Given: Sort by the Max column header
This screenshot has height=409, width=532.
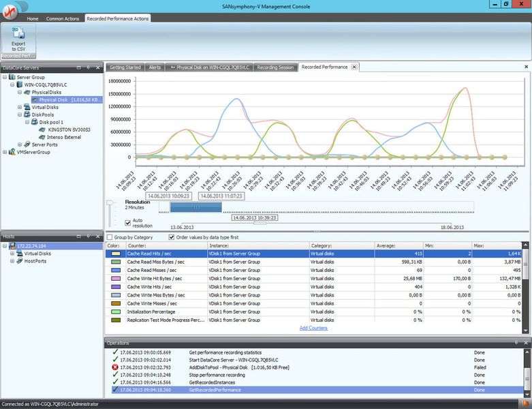Looking at the screenshot, I should pos(497,245).
